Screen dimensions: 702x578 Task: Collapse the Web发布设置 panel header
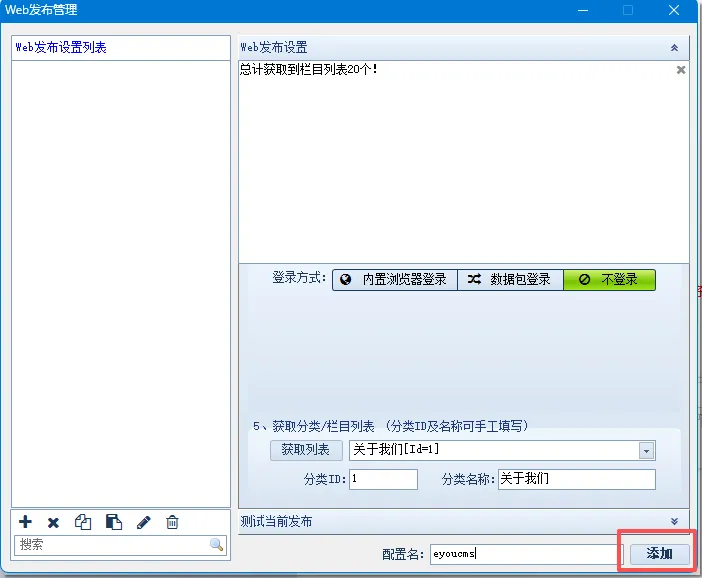coord(674,47)
